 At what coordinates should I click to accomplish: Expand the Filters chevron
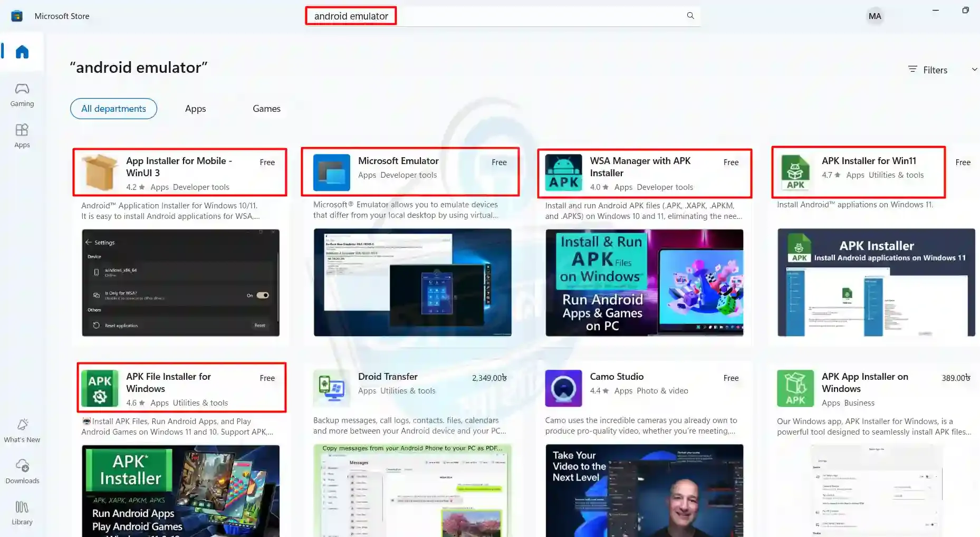click(x=974, y=70)
